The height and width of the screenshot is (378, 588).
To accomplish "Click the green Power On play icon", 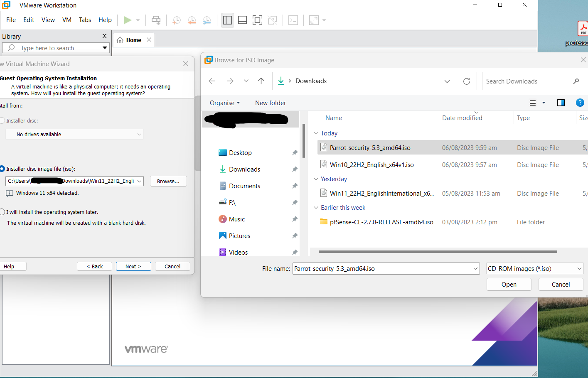I will (128, 20).
